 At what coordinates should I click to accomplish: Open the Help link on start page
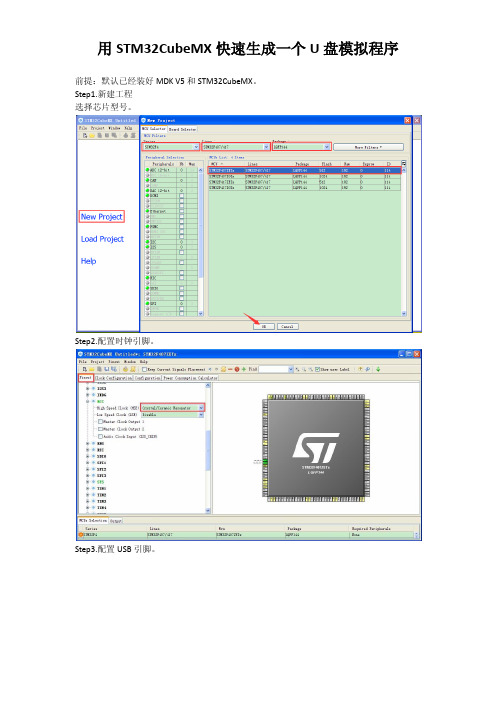click(x=88, y=261)
